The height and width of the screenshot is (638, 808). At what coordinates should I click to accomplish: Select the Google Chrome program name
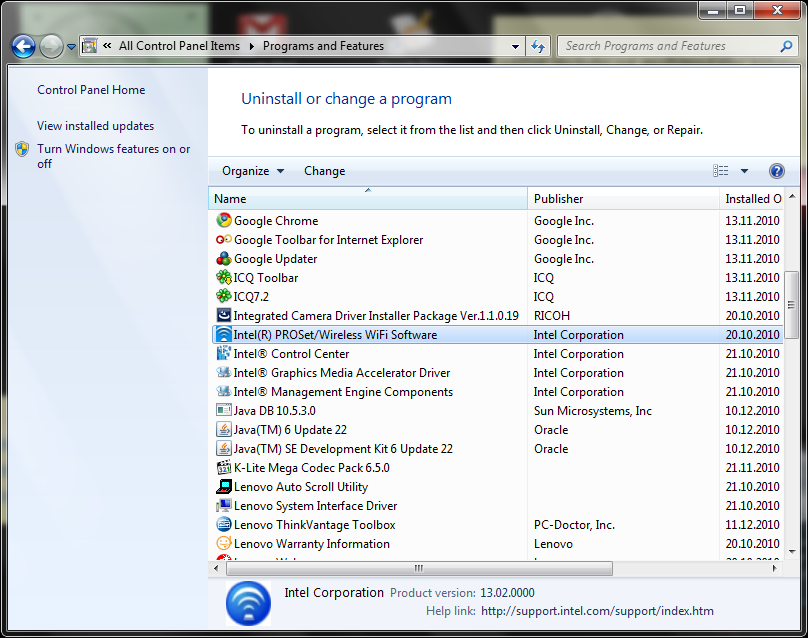click(x=276, y=221)
